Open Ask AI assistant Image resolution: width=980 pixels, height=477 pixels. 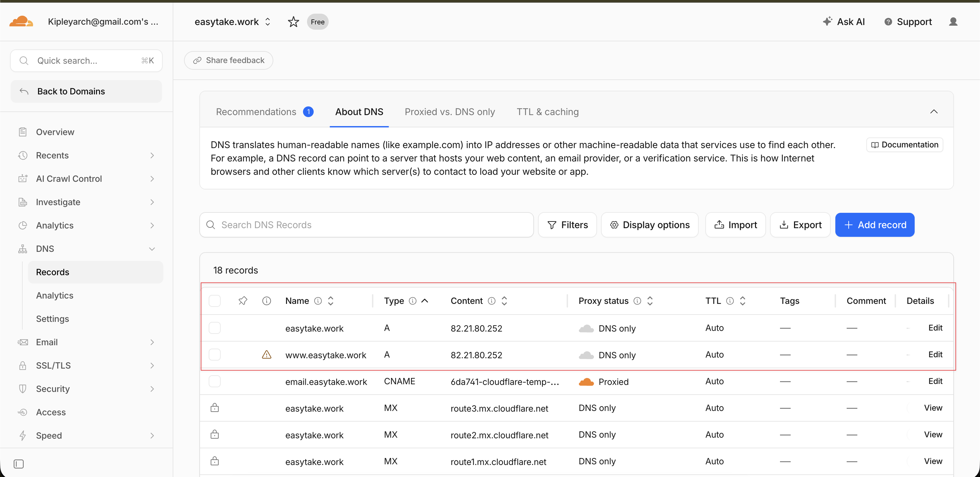(844, 22)
